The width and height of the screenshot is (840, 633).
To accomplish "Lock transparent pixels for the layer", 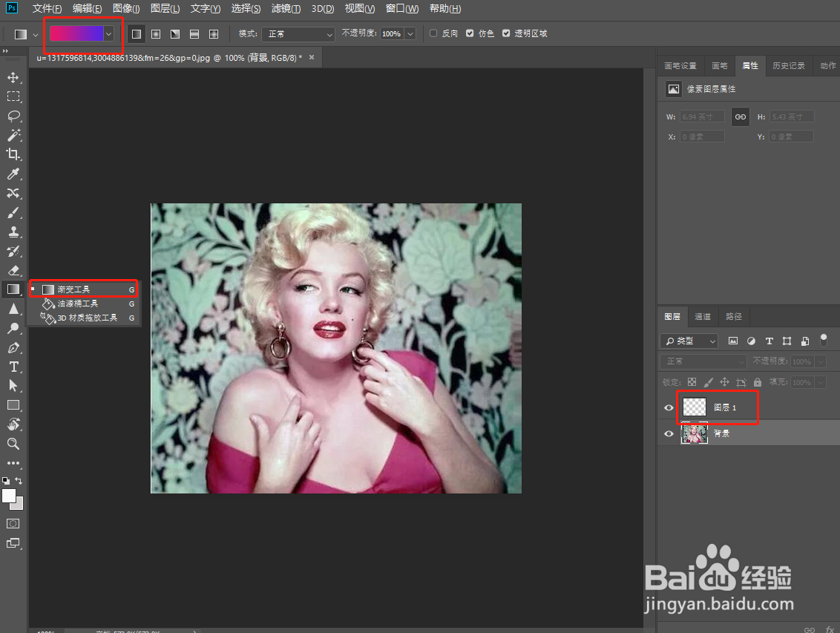I will click(692, 382).
